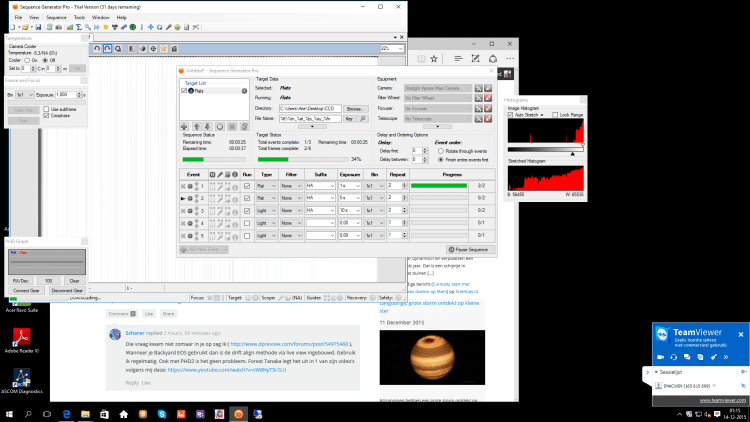Click the add target plus icon below Target List

point(184,127)
